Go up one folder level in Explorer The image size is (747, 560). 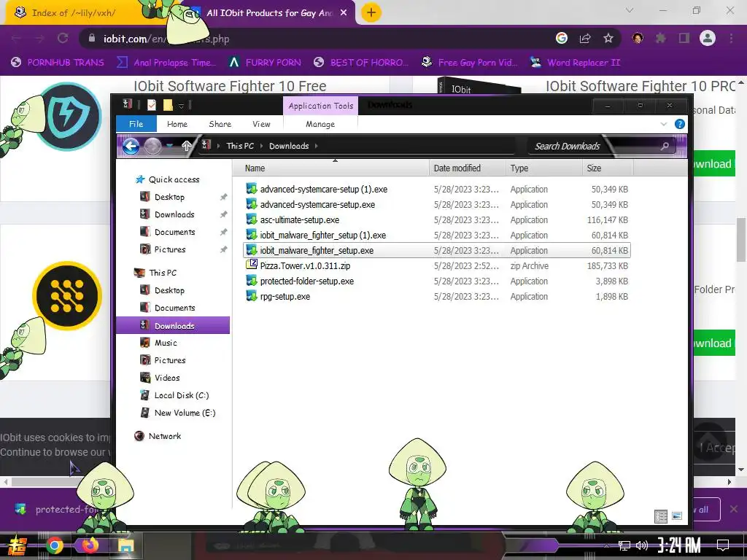click(187, 146)
